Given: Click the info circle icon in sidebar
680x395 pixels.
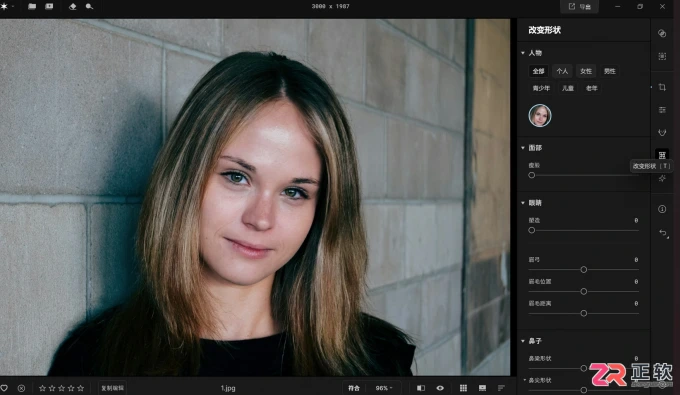Looking at the screenshot, I should (662, 209).
